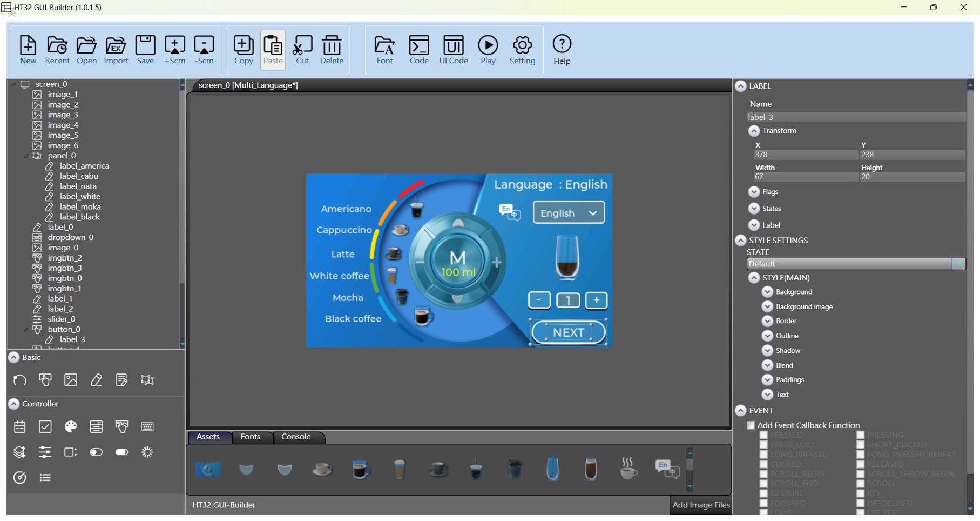The image size is (980, 521).
Task: Click the Add Image Files button
Action: (x=701, y=505)
